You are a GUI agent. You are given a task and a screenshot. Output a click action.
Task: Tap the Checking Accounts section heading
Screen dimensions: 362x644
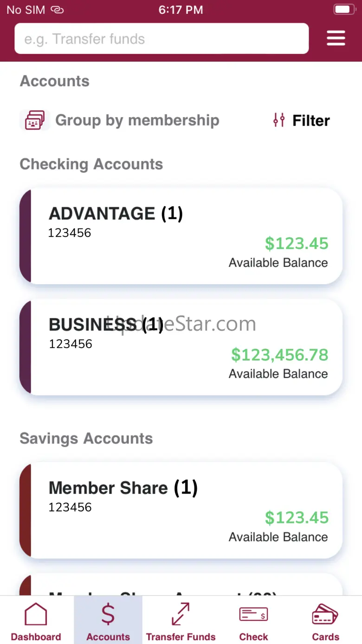point(91,164)
